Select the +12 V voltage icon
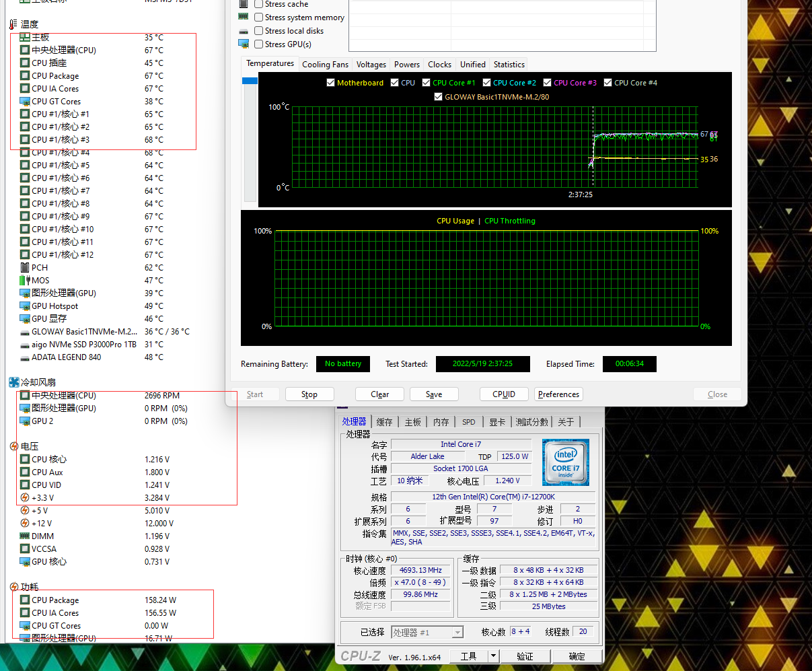The height and width of the screenshot is (671, 812). 25,523
